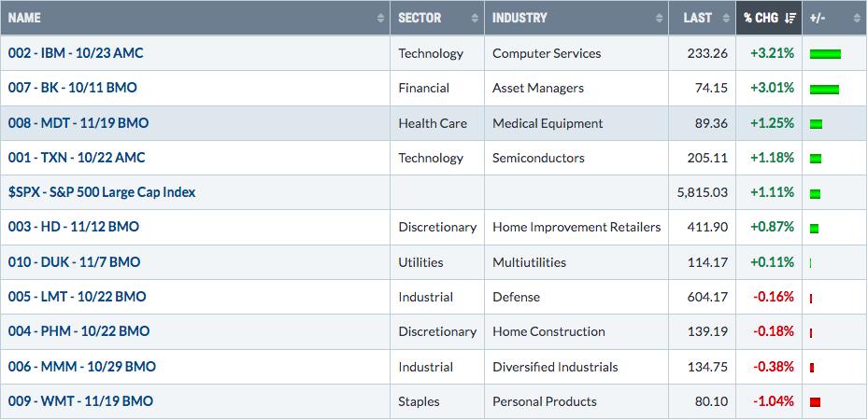Viewport: 868px width, 420px height.
Task: Open $SPX - S&P 500 Large Cap Index
Action: click(x=102, y=192)
